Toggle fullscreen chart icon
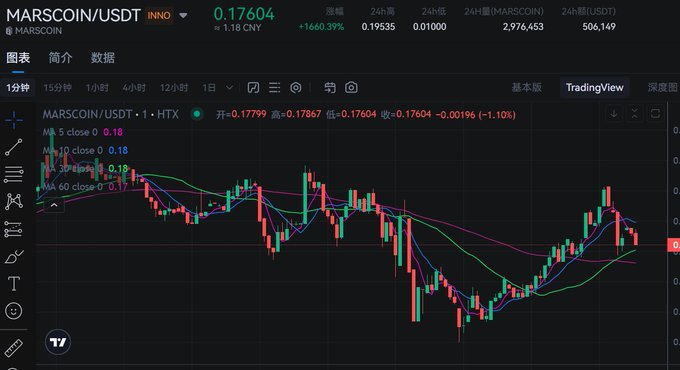 (655, 114)
